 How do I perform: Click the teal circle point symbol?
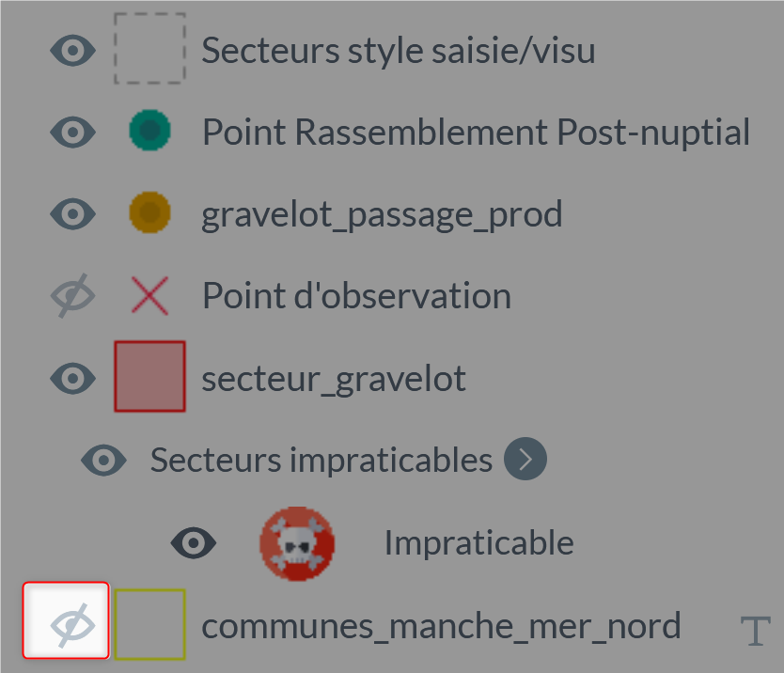pos(150,131)
